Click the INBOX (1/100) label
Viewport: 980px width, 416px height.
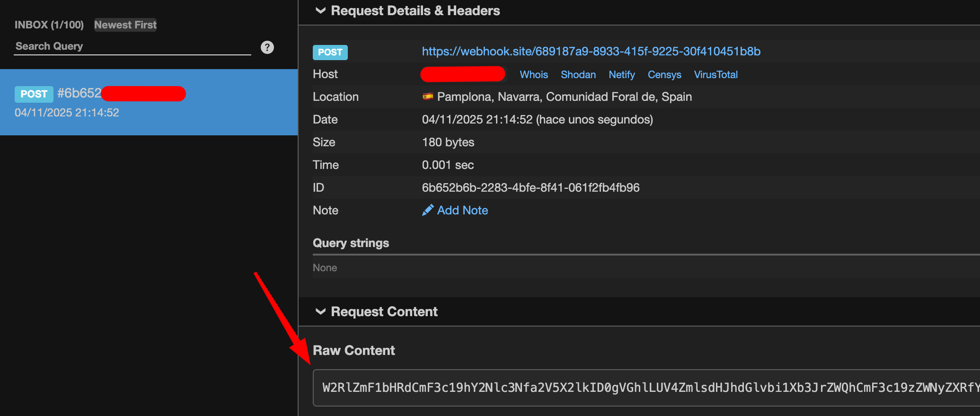(49, 25)
